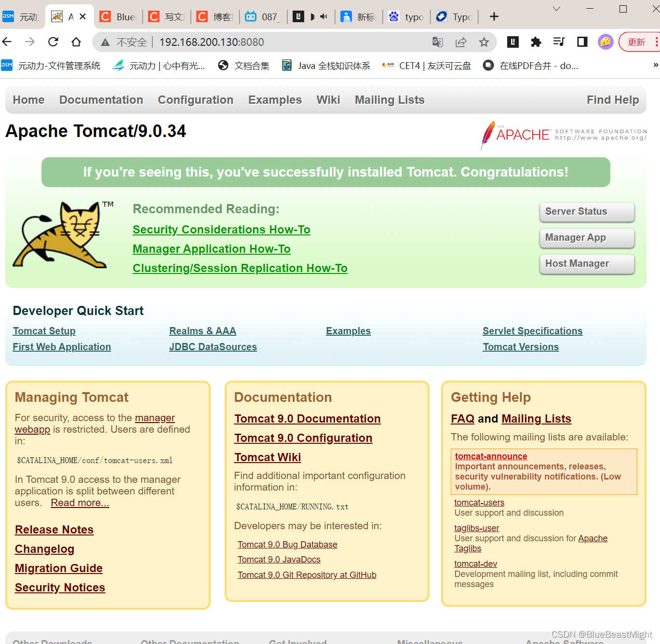Open the Home nav item
Image resolution: width=660 pixels, height=644 pixels.
[x=28, y=100]
